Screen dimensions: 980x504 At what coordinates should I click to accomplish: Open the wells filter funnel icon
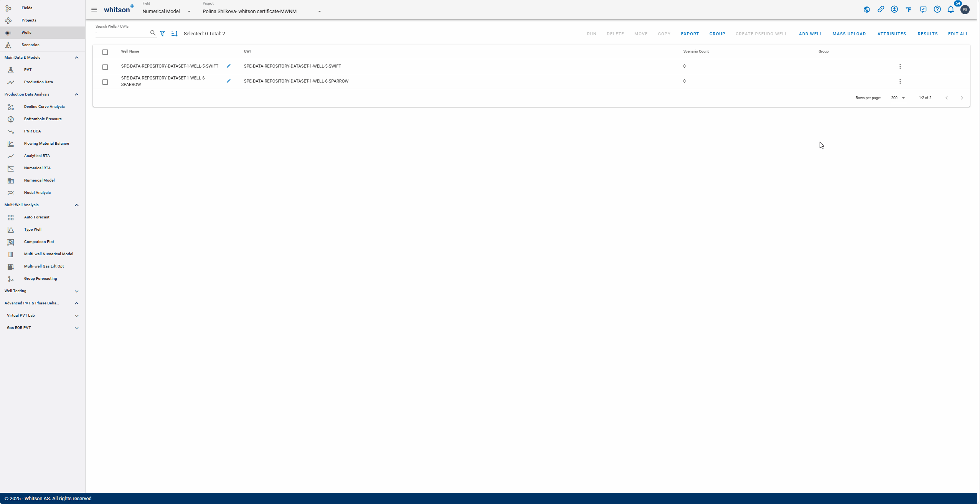[162, 34]
